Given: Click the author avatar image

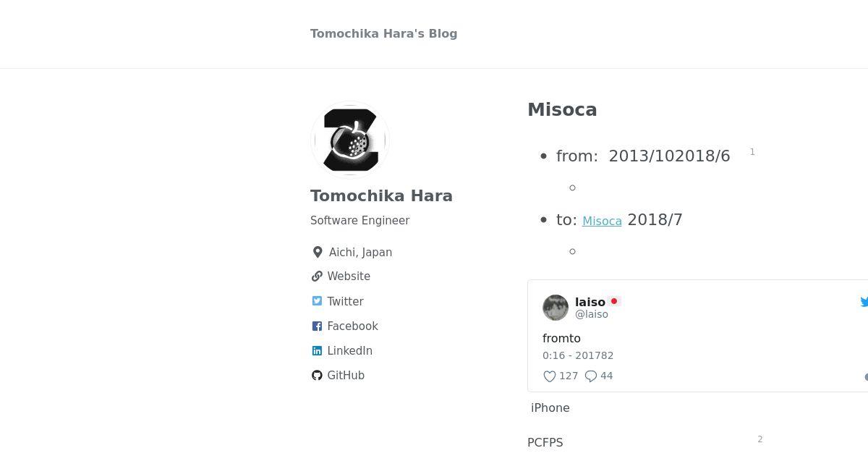Looking at the screenshot, I should click(x=350, y=140).
